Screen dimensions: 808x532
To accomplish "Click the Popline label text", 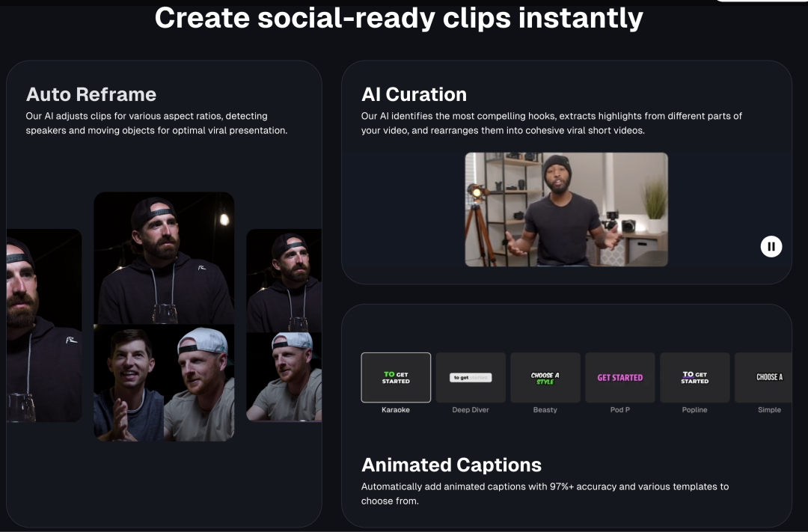I will click(x=695, y=410).
